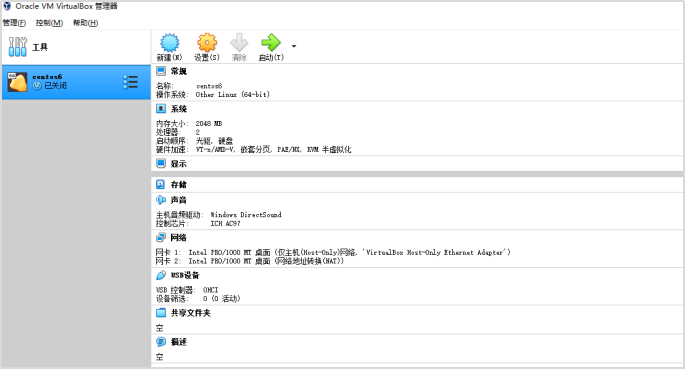This screenshot has width=685, height=369.
Task: Click the Description (描述) bubble icon
Action: (161, 341)
